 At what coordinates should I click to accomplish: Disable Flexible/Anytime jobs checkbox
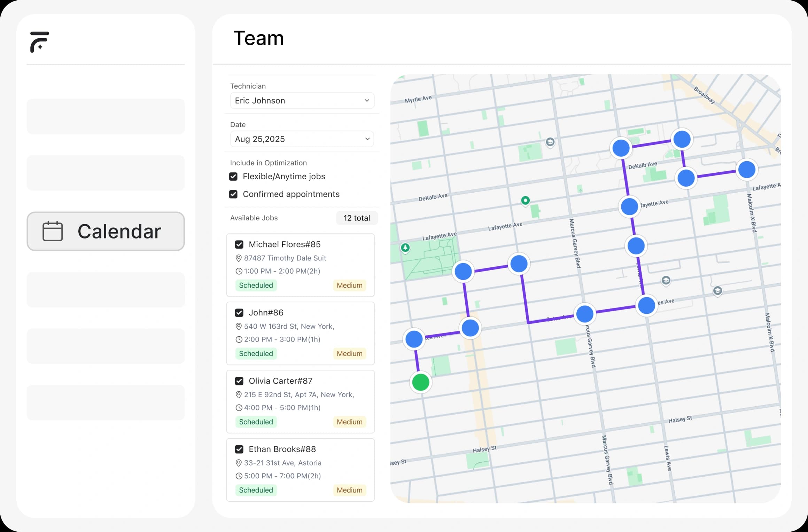coord(233,177)
